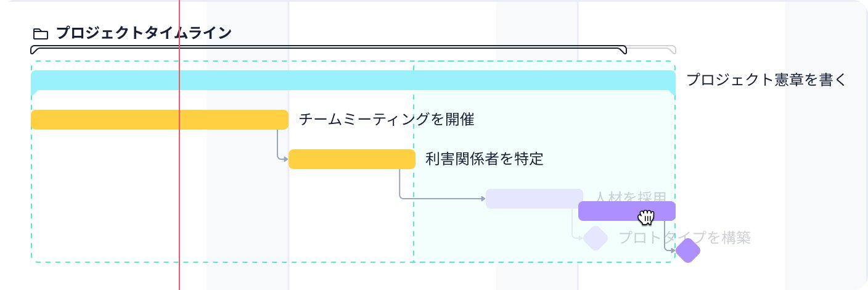Image resolution: width=868 pixels, height=290 pixels.
Task: Select the faded diamond milestone ghost
Action: click(596, 238)
